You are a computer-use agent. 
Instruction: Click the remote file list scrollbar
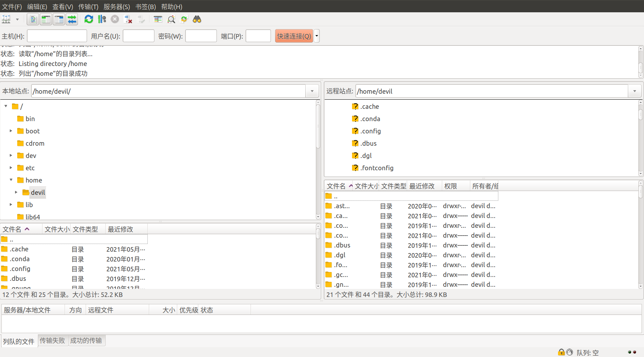[x=640, y=235]
